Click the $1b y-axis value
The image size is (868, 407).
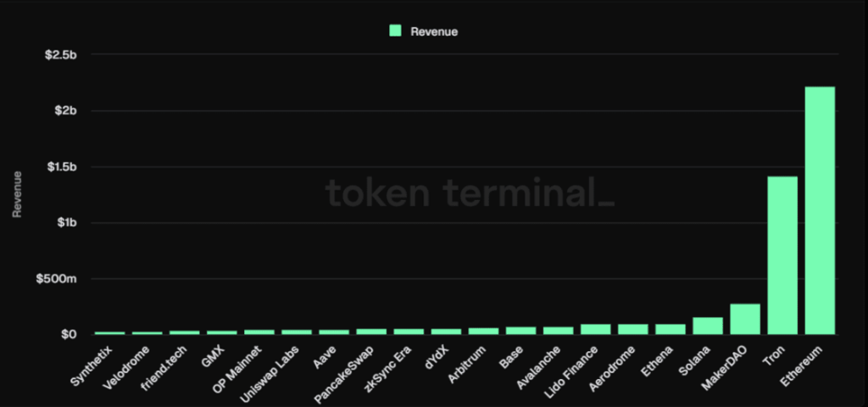tap(65, 223)
